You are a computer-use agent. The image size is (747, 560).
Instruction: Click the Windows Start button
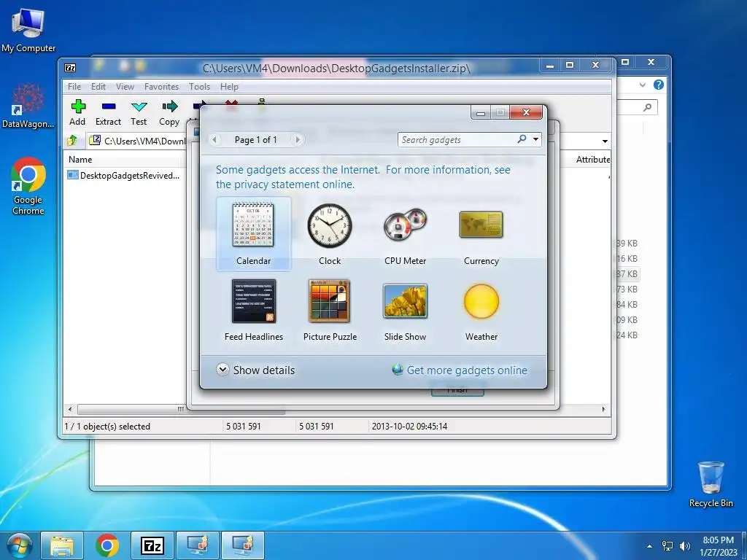pyautogui.click(x=20, y=545)
